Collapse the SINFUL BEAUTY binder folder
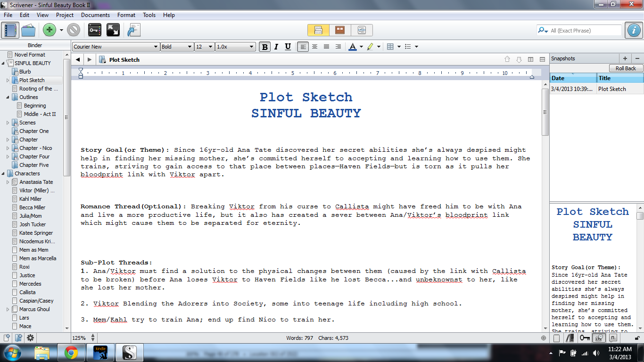The image size is (644, 362). tap(3, 63)
